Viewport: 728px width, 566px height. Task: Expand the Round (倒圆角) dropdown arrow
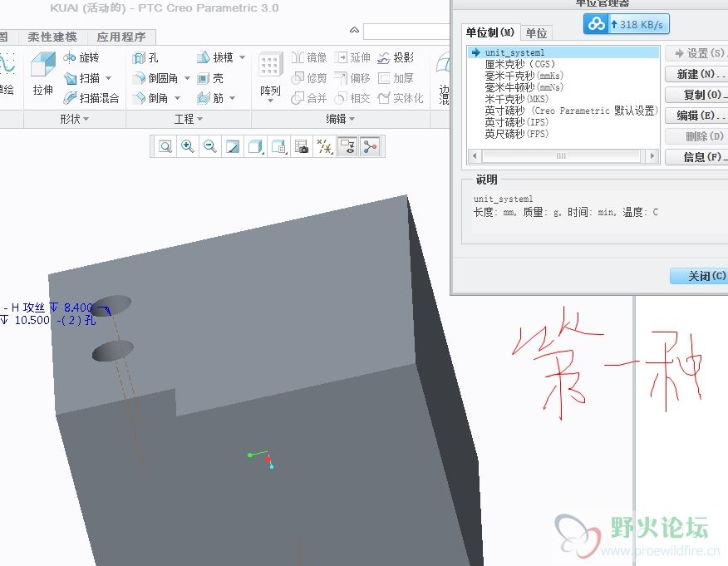(187, 78)
